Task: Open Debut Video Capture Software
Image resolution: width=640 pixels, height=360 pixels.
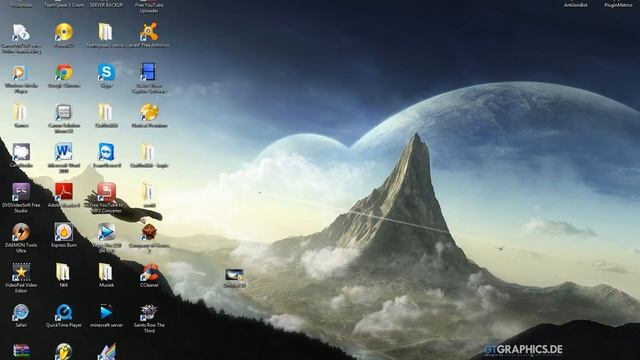Action: [x=149, y=72]
